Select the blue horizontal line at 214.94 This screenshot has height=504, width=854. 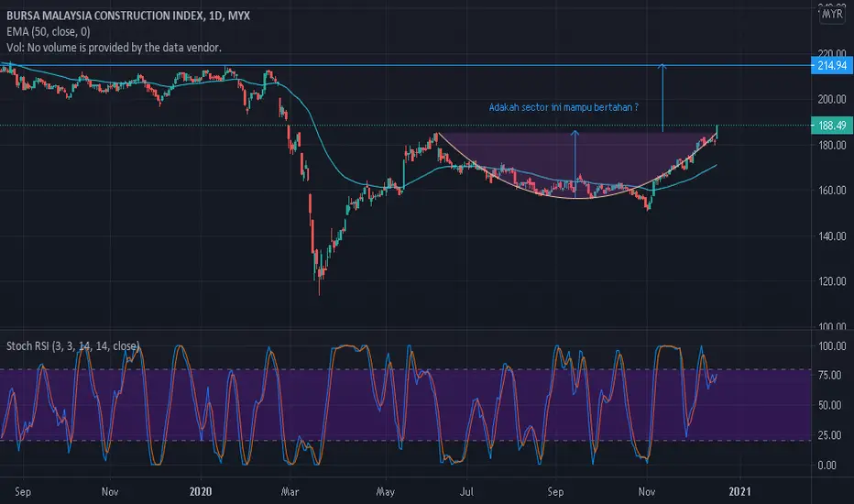[405, 66]
